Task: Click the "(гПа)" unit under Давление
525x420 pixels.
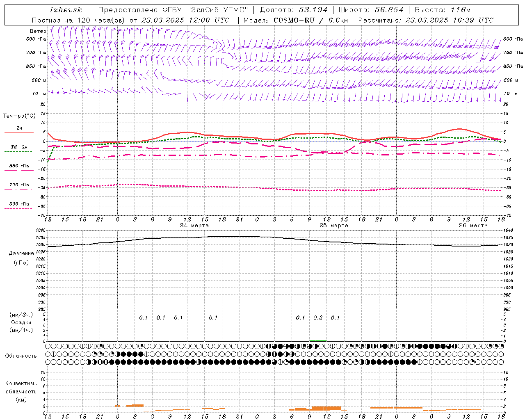Action: (21, 263)
